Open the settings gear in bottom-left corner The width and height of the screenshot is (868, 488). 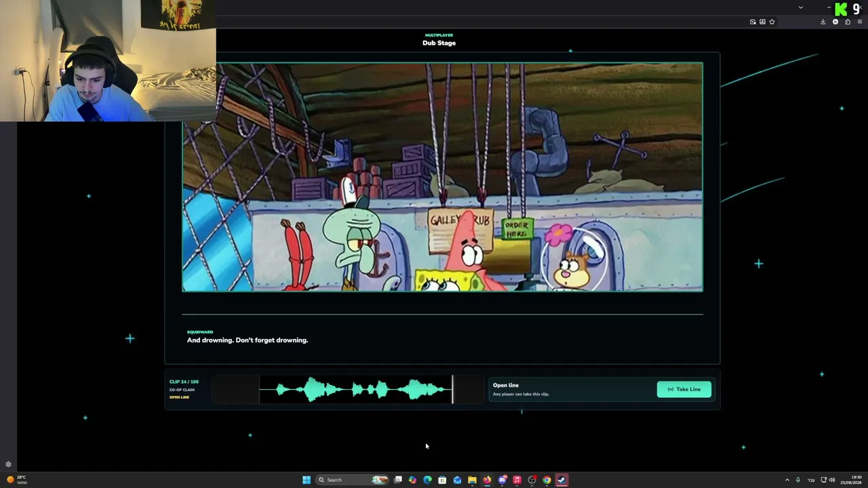tap(8, 464)
